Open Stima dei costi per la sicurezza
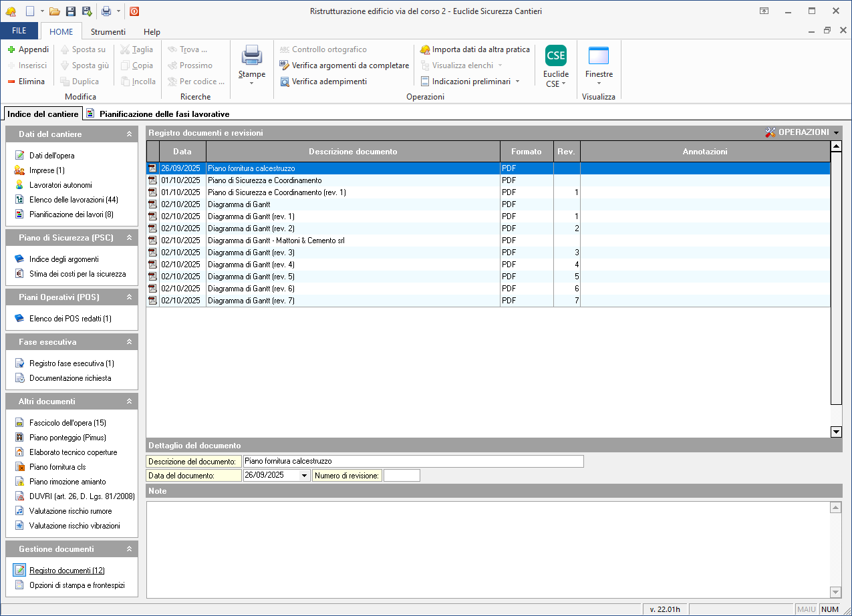 pos(77,274)
